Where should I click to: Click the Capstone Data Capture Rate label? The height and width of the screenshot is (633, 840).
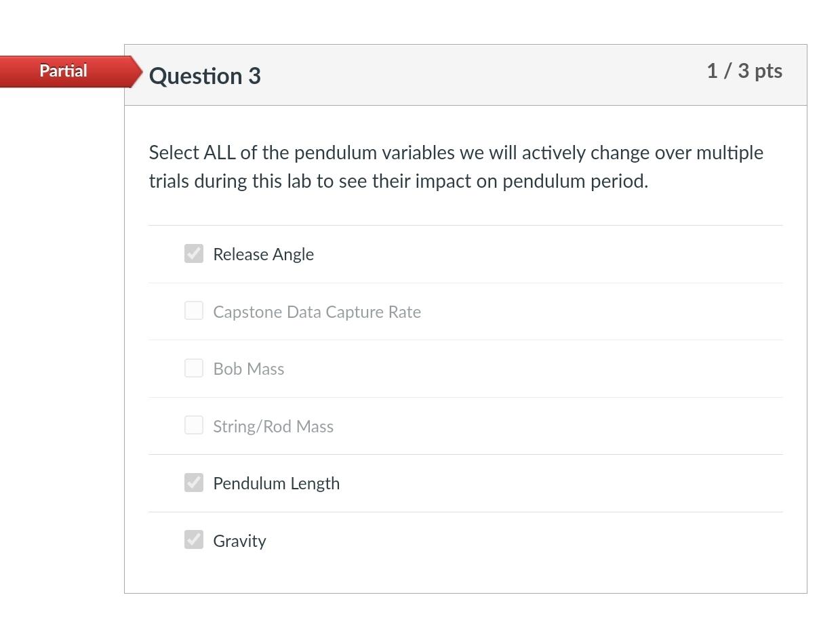pyautogui.click(x=317, y=311)
